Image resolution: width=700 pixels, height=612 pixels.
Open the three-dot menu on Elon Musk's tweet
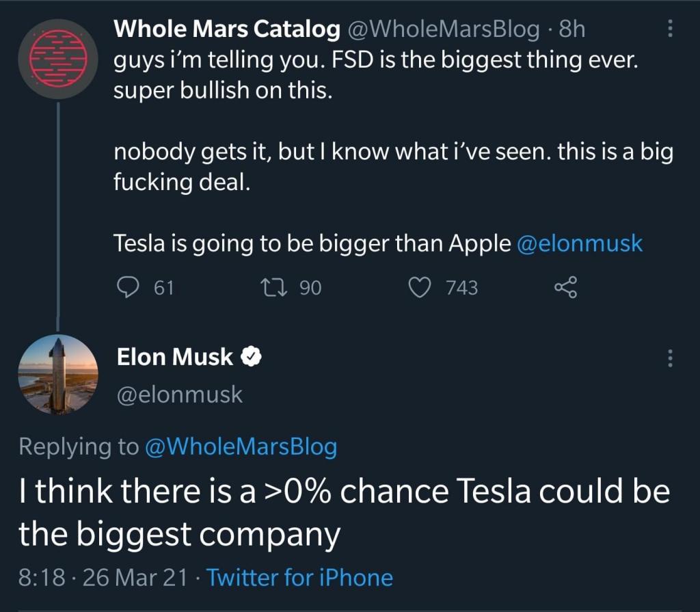coord(669,358)
